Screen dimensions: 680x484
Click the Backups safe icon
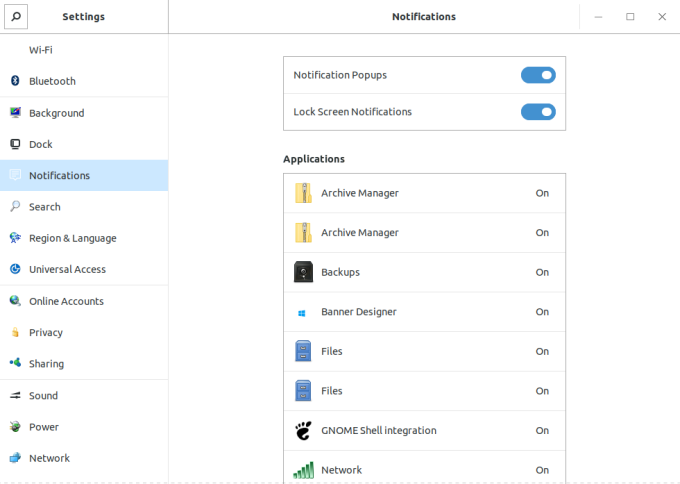(x=304, y=272)
